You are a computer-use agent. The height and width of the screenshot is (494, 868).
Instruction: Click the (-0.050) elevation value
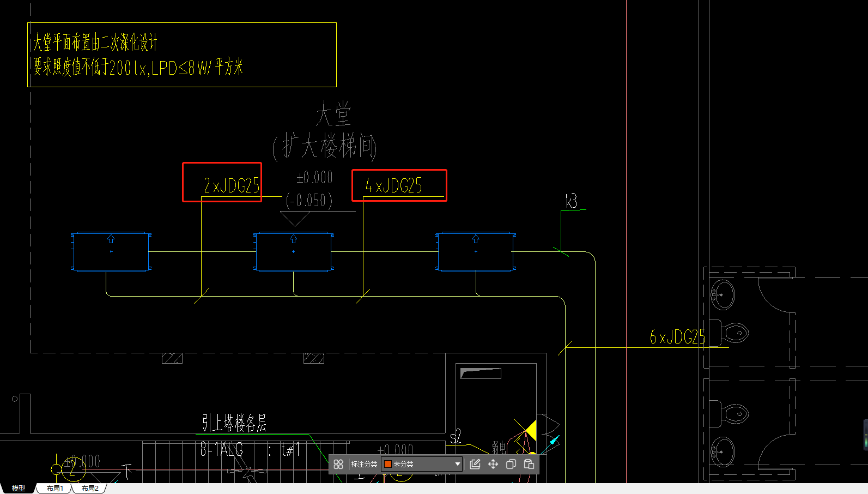pos(309,201)
